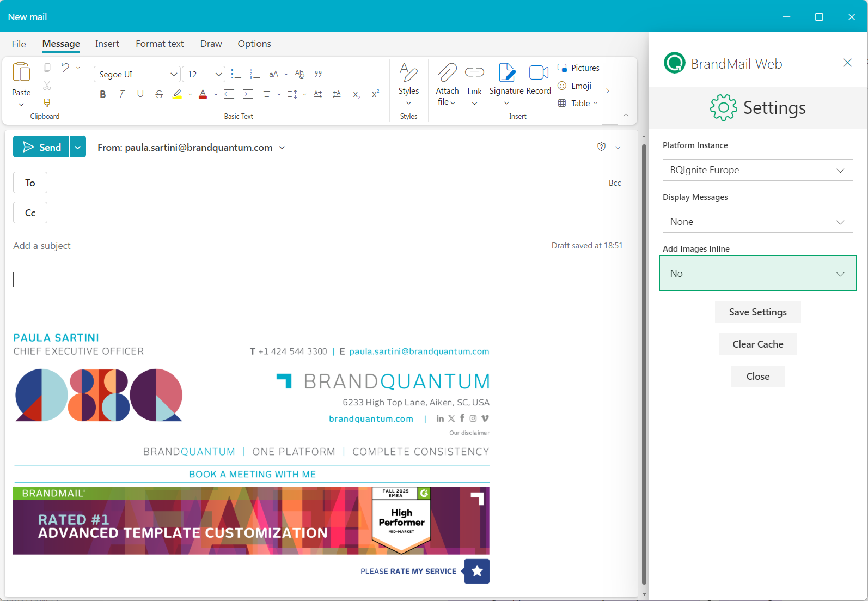Insert an Emoji from ribbon
The height and width of the screenshot is (601, 868).
click(575, 86)
